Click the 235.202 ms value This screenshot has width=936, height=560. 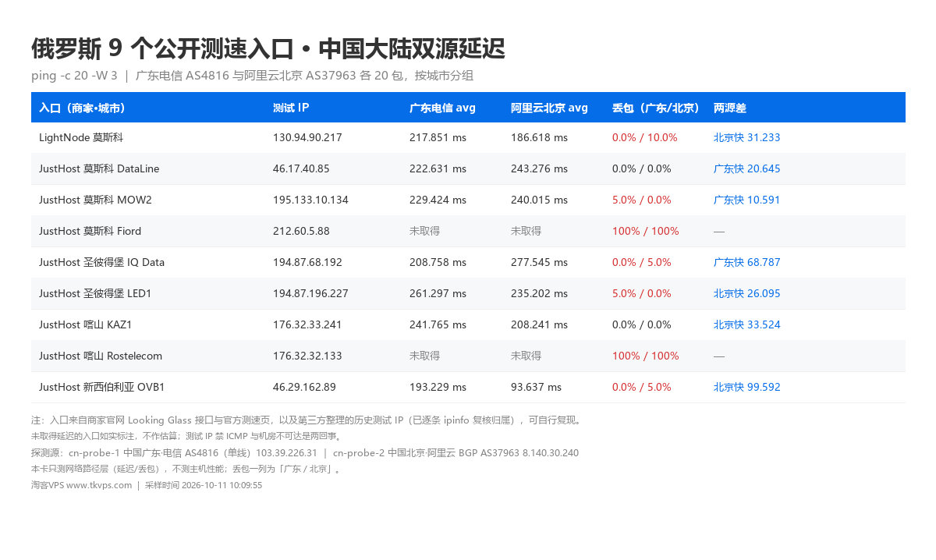pyautogui.click(x=539, y=293)
